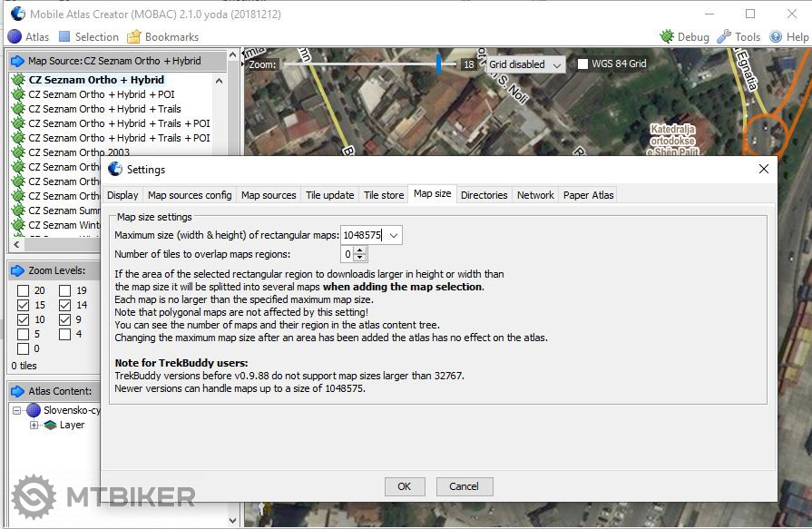Open the maximum map size dropdown

[x=393, y=235]
